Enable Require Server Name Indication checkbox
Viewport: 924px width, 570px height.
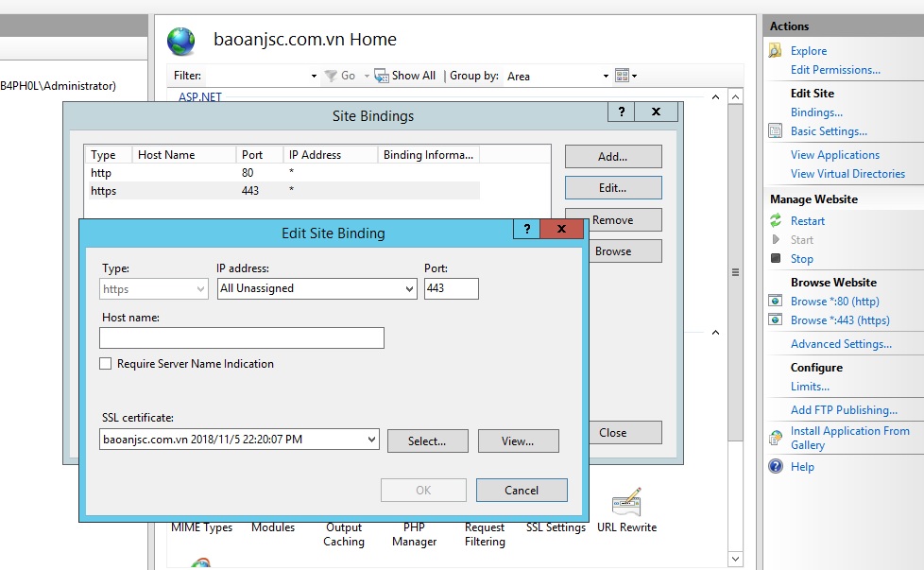pyautogui.click(x=106, y=364)
